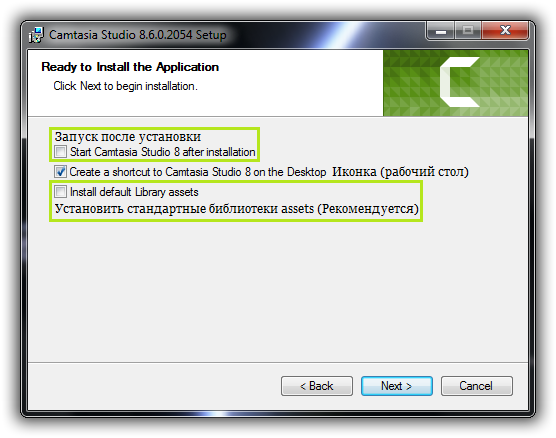Go back with the < Back button
556x438 pixels.
coord(317,386)
